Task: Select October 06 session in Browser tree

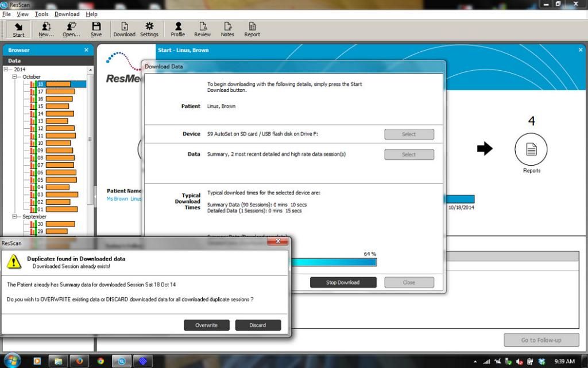Action: pyautogui.click(x=53, y=172)
